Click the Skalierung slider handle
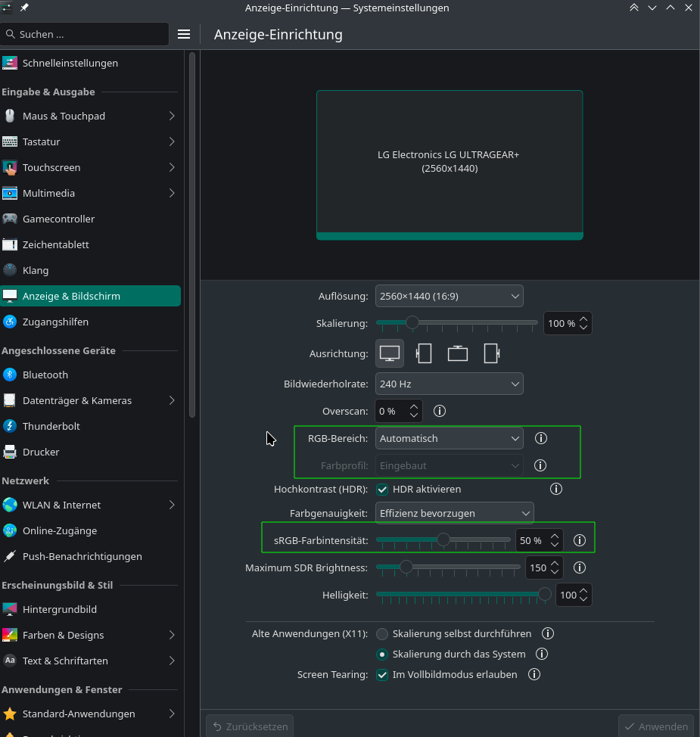The image size is (700, 737). 412,322
